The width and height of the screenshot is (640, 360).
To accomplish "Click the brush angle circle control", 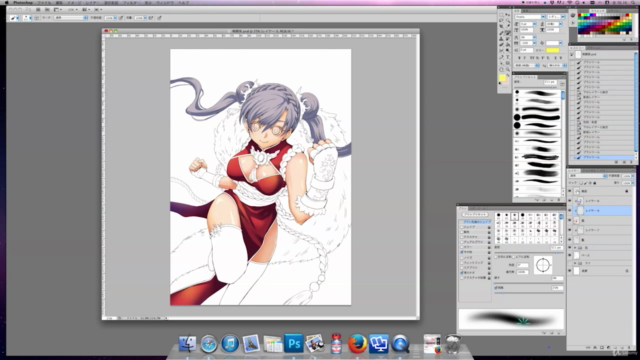I will coord(543,265).
